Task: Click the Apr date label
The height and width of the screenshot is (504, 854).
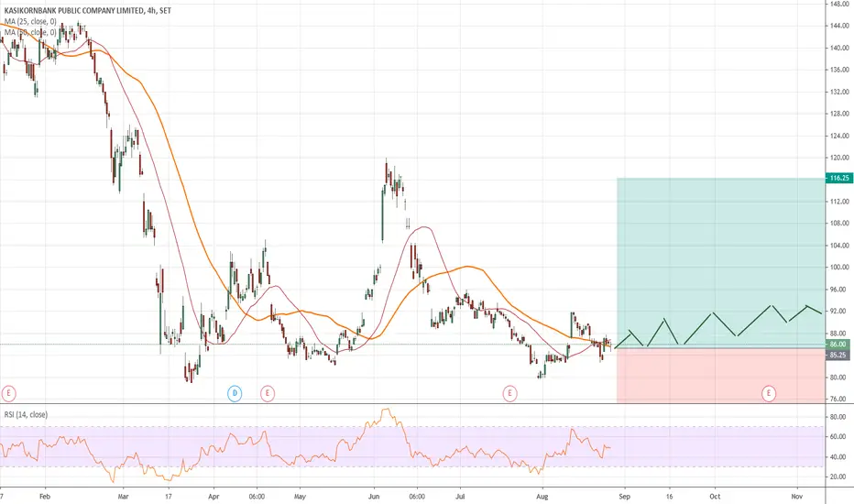Action: tap(213, 497)
